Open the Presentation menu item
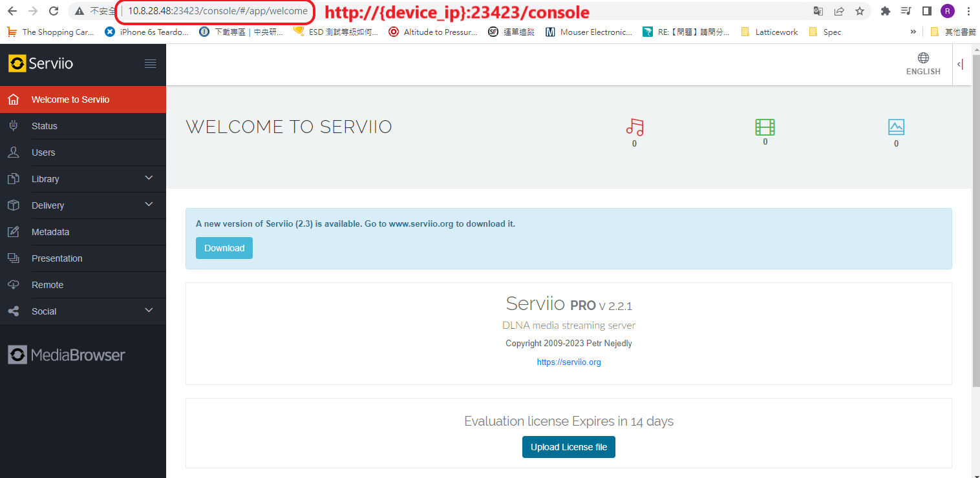This screenshot has width=980, height=478. (83, 258)
